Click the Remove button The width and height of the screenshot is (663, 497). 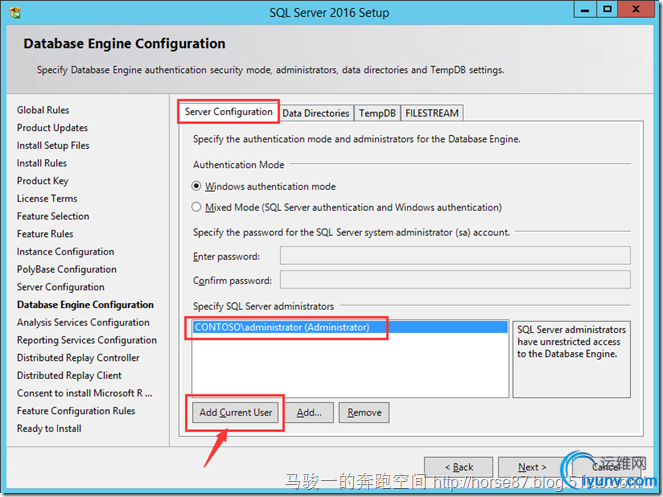tap(364, 412)
